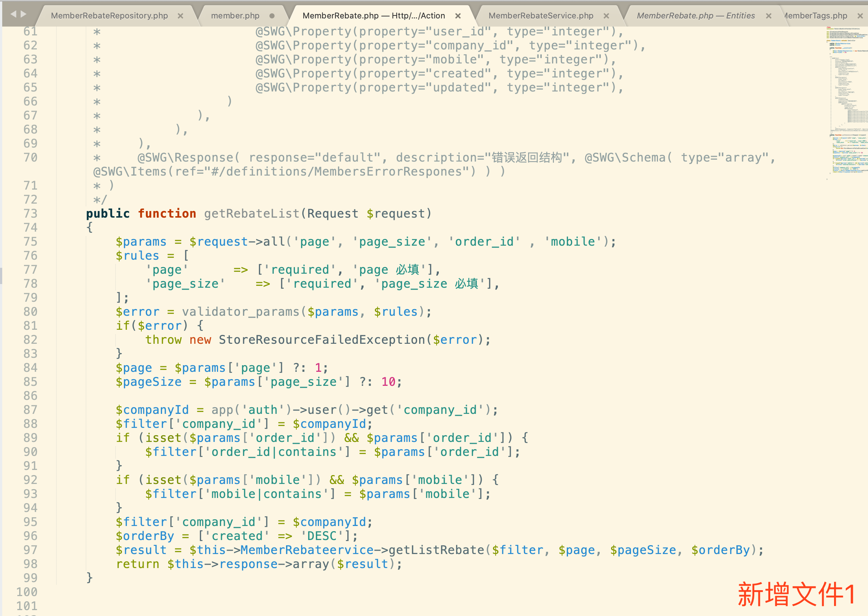Select the MemberRebate.php Entities tab

tap(695, 16)
